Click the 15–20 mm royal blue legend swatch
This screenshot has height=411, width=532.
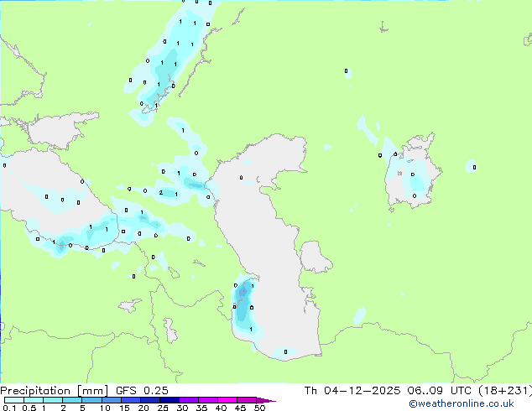click(131, 400)
